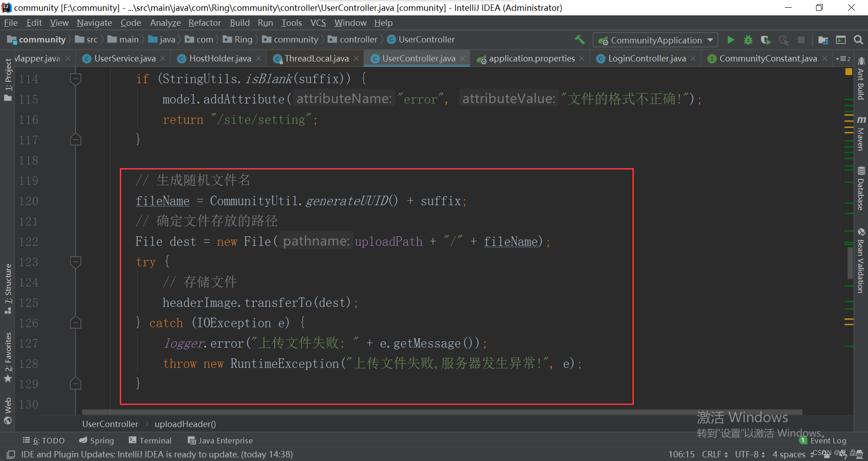Open the TODO tool window

[44, 440]
